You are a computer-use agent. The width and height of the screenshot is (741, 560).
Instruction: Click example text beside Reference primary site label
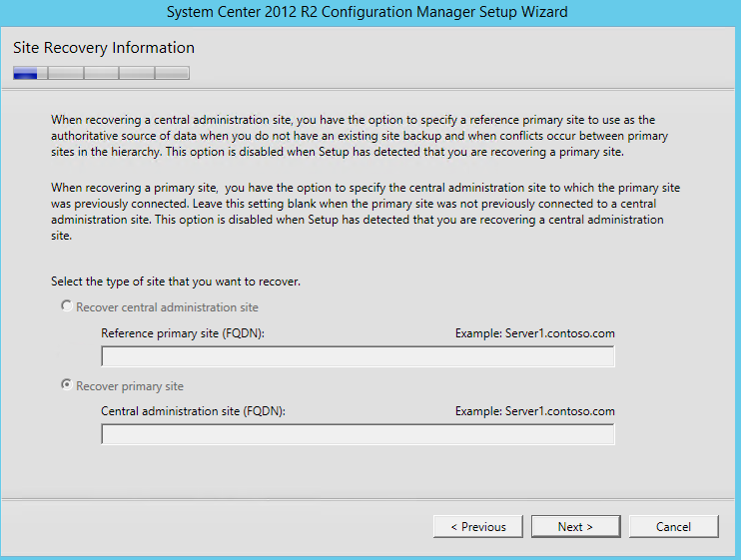(x=535, y=333)
